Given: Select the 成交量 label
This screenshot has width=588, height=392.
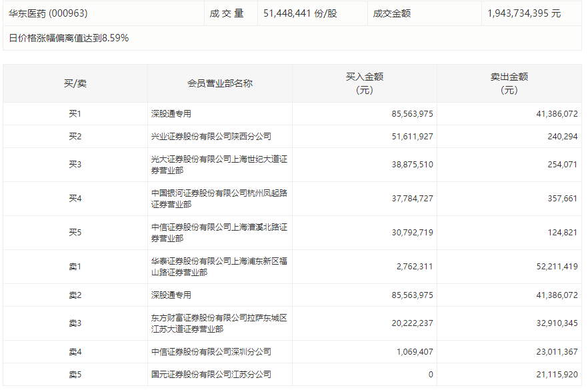Looking at the screenshot, I should click(x=227, y=13).
